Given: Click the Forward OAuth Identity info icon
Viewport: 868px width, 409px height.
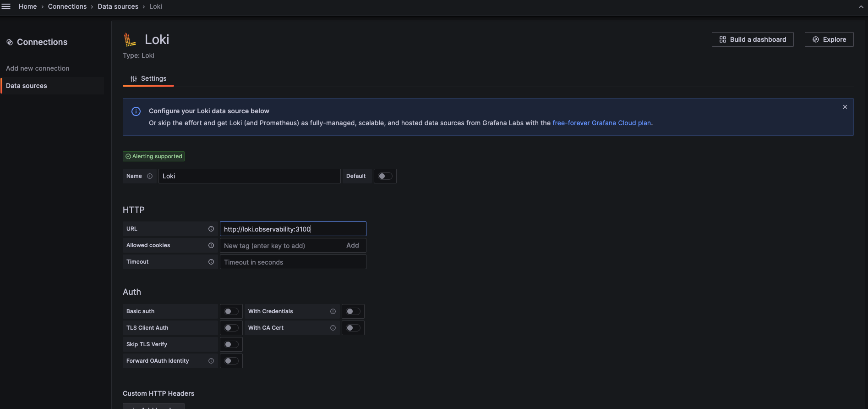Looking at the screenshot, I should coord(211,361).
